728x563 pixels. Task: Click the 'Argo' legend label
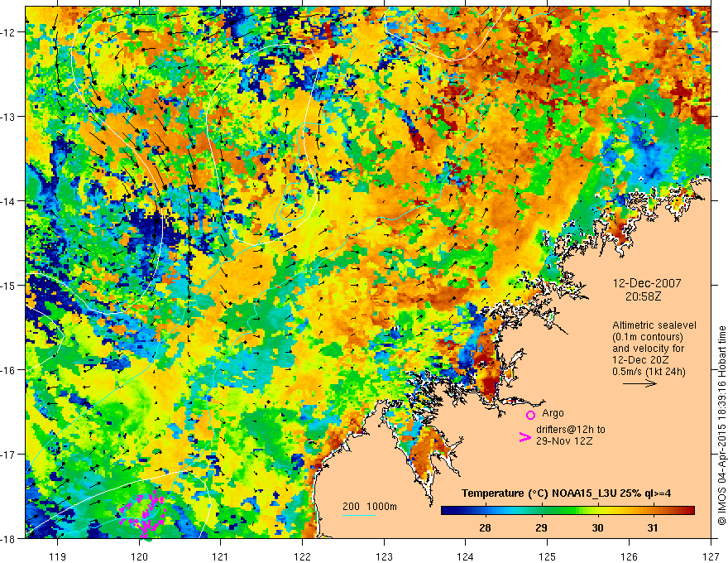coord(553,413)
